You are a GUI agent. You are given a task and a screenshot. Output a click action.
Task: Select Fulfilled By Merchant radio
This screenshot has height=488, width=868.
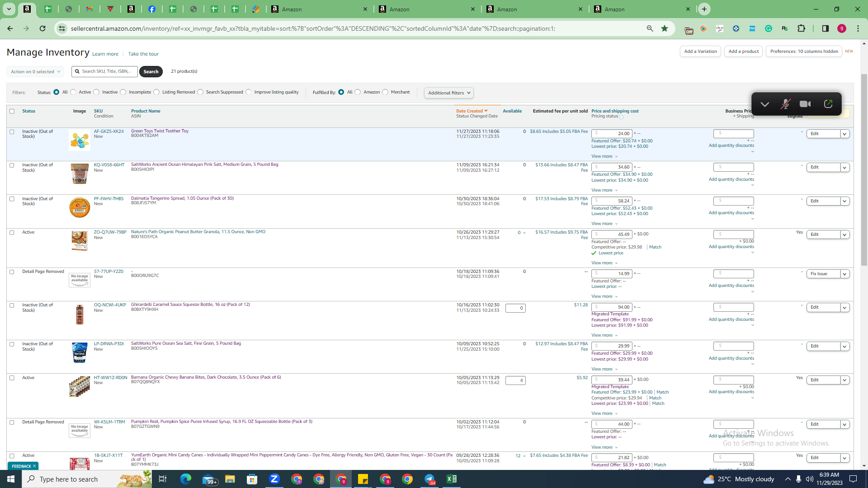coord(385,92)
